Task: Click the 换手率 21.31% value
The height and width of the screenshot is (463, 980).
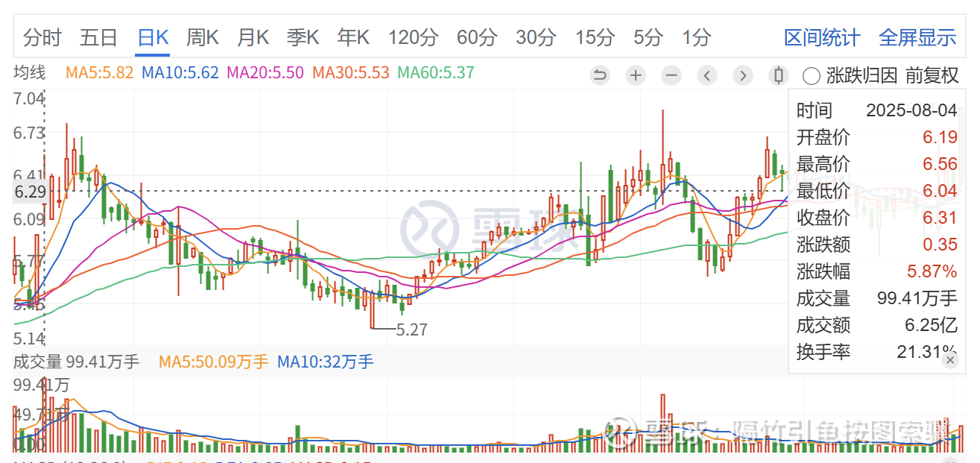Action: click(x=927, y=352)
